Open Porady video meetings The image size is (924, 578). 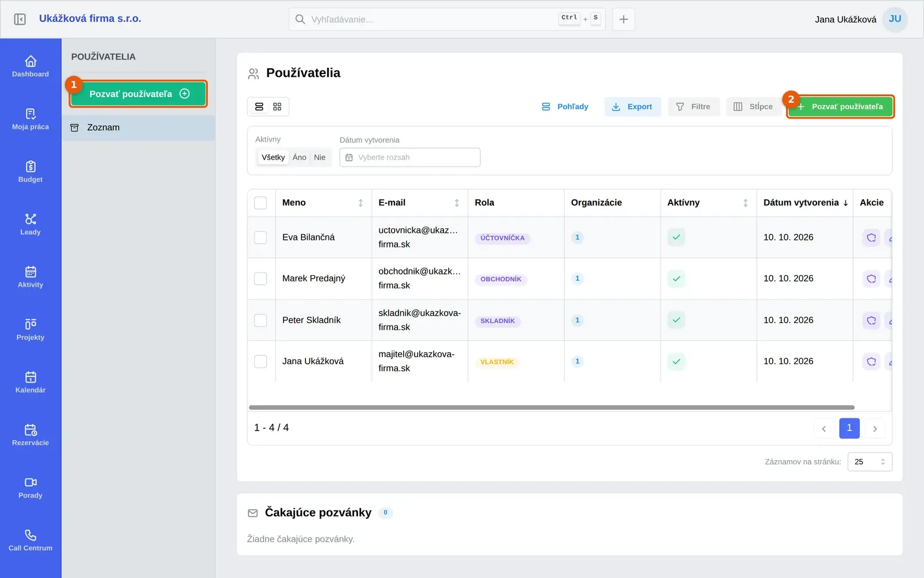(31, 487)
